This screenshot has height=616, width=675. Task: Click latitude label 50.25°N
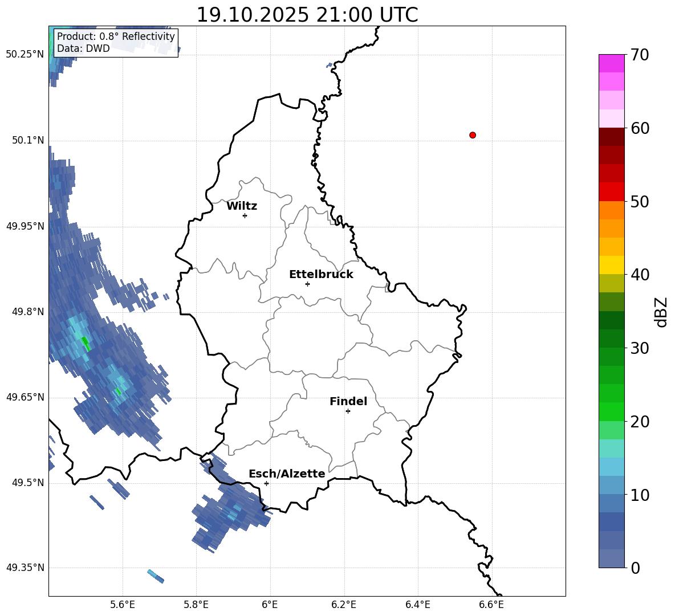click(x=25, y=55)
